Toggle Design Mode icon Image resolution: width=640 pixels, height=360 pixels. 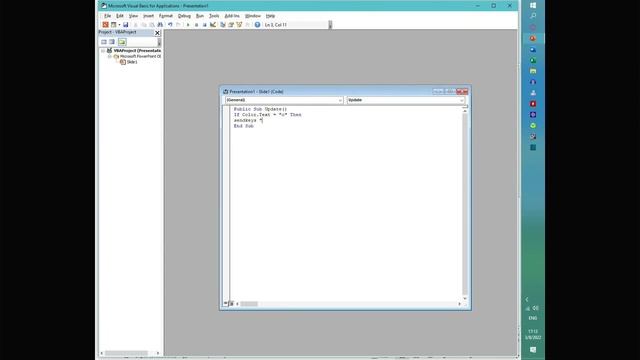(213, 25)
